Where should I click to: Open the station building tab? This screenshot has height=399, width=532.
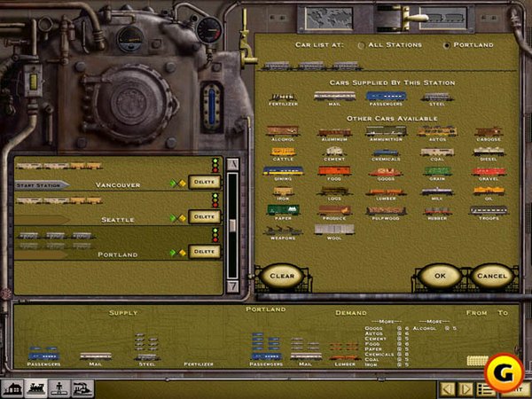pyautogui.click(x=13, y=388)
